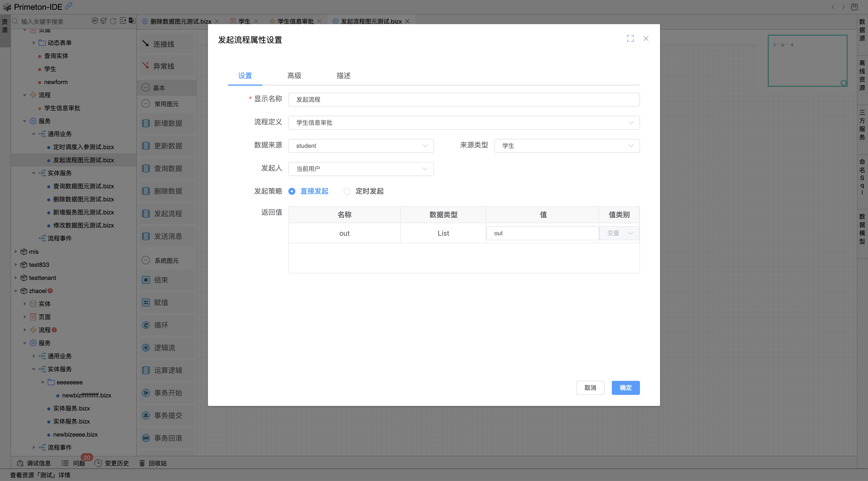Collapse the 实体服务 tree node under zhaoel

(x=33, y=369)
